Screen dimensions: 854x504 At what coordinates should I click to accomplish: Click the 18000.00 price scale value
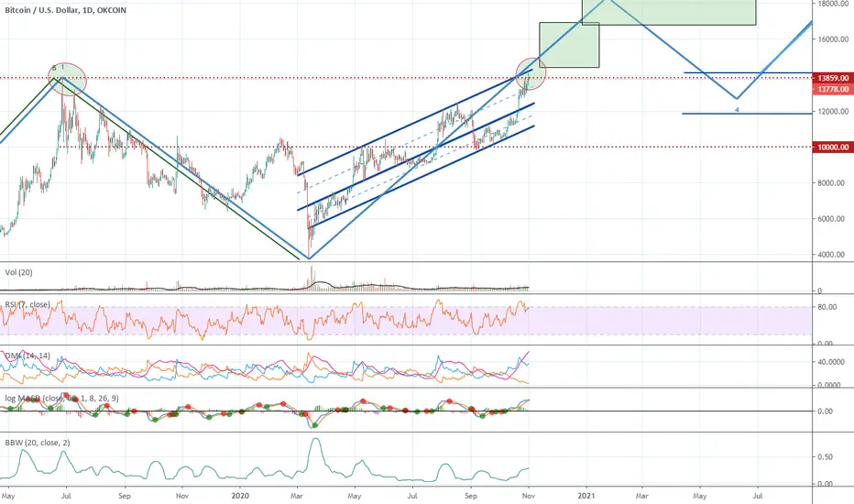[833, 4]
